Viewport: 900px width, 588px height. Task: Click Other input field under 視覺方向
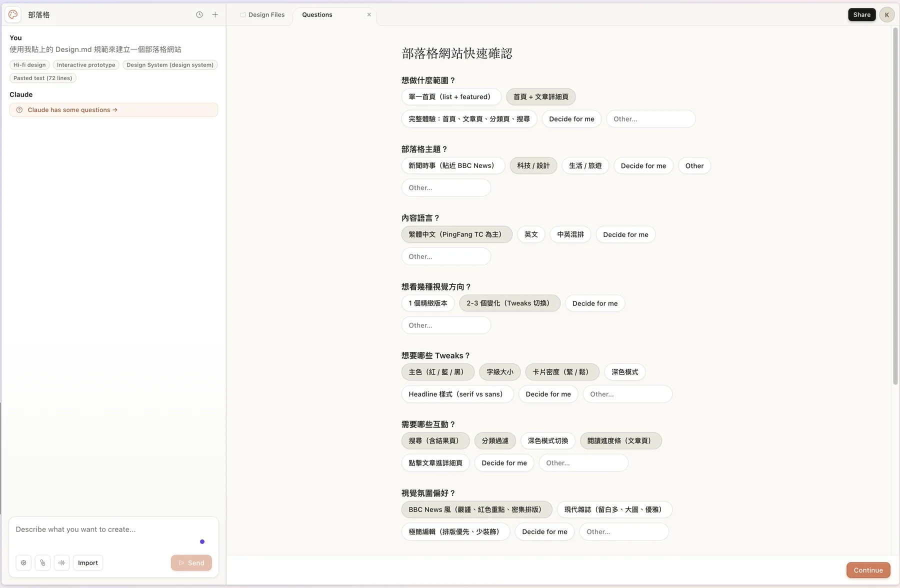[x=446, y=325]
